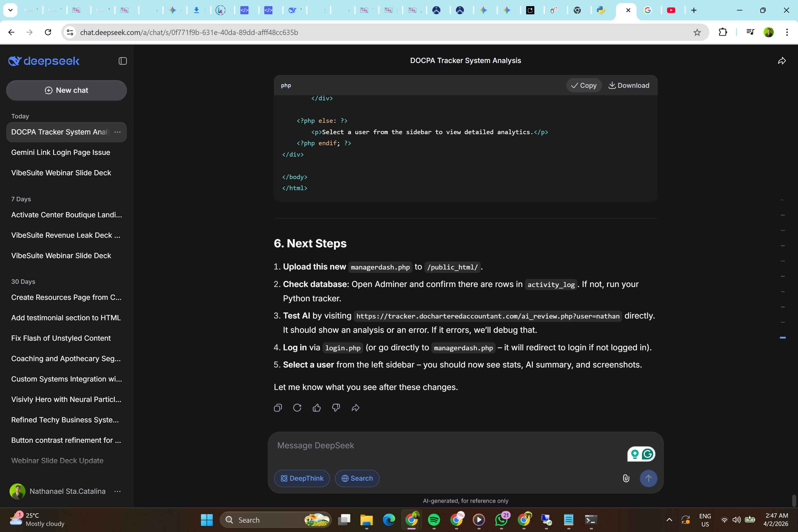Copy the response with the copy icon
The height and width of the screenshot is (532, 798).
pyautogui.click(x=278, y=408)
